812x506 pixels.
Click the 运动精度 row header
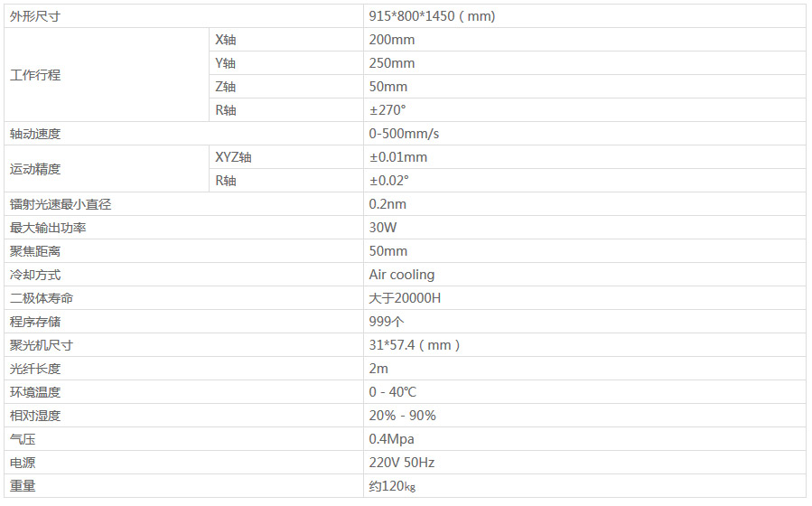coord(35,169)
